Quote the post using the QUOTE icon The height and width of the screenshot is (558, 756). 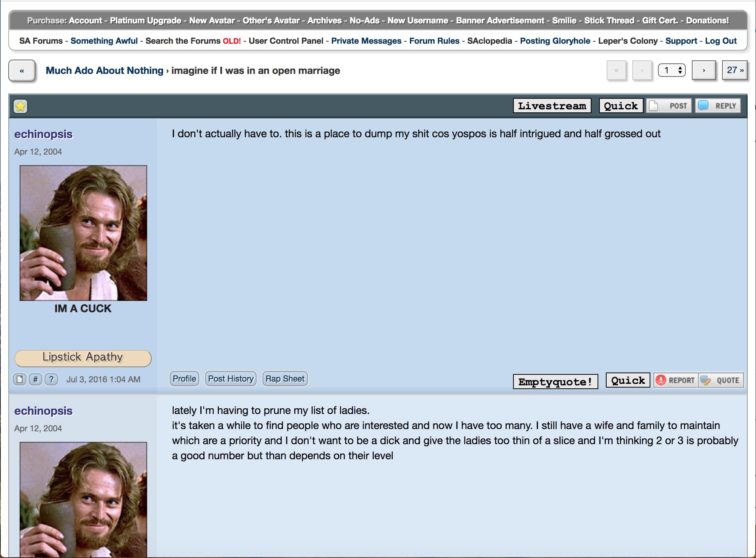click(721, 380)
